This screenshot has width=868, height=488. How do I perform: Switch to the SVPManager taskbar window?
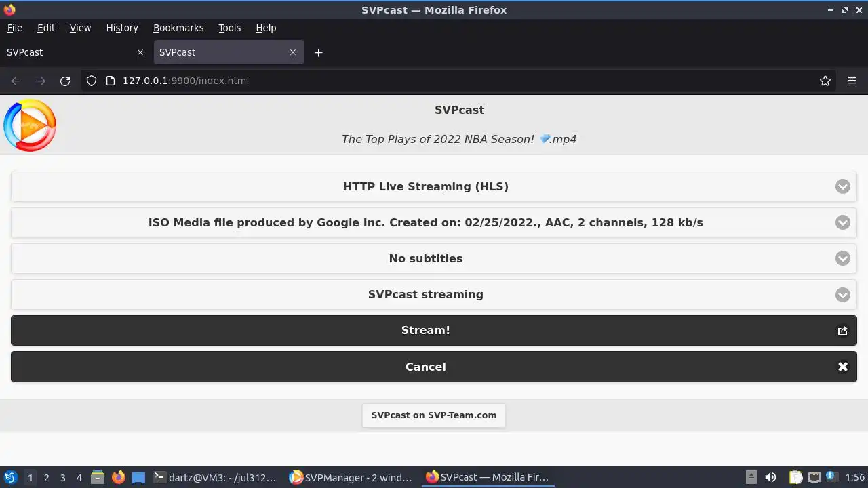point(352,477)
